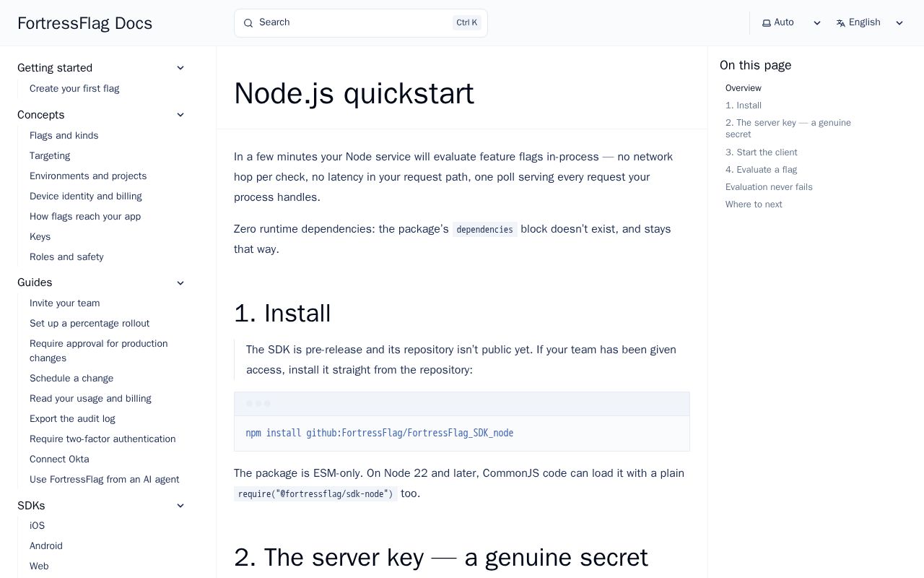Viewport: 924px width, 578px height.
Task: Jump to 1. Install section
Action: [x=744, y=105]
